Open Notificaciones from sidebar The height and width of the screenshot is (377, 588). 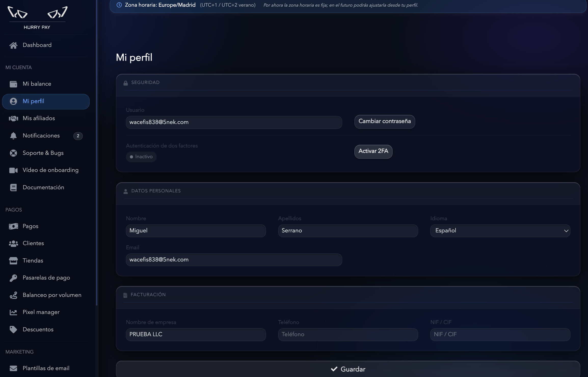[x=46, y=136]
